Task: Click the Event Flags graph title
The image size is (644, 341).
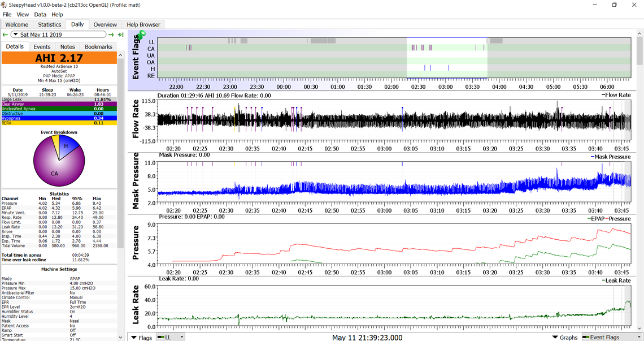Action: coord(136,58)
